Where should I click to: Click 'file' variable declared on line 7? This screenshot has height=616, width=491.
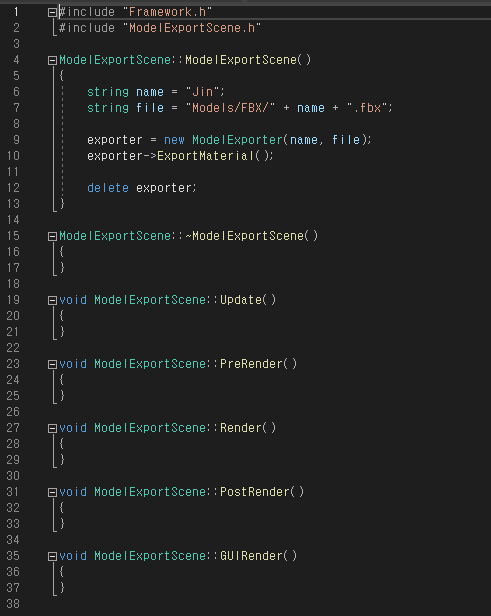[150, 108]
